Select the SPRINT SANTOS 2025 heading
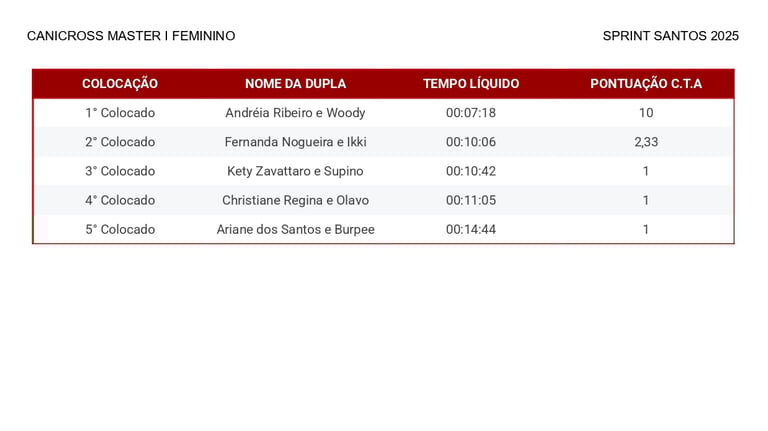768x431 pixels. pos(671,36)
